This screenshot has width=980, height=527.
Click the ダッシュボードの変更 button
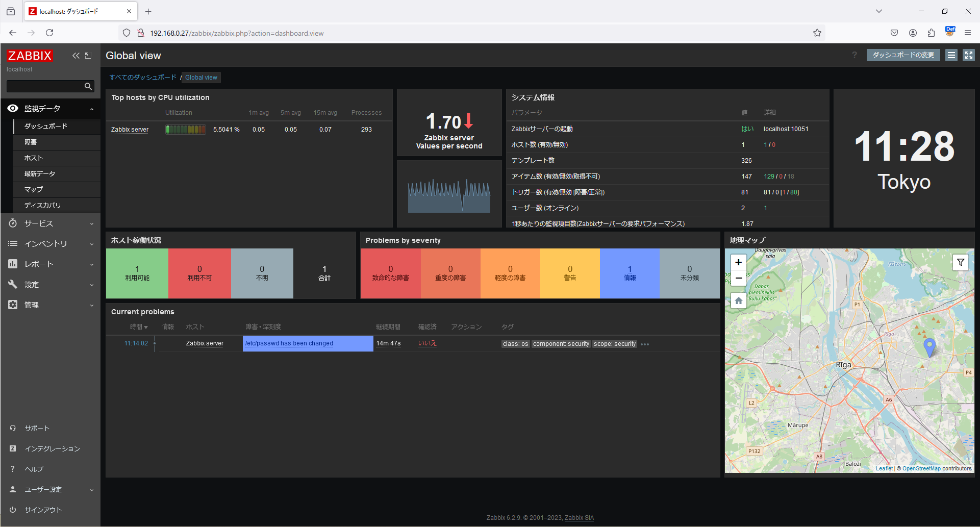pyautogui.click(x=903, y=55)
